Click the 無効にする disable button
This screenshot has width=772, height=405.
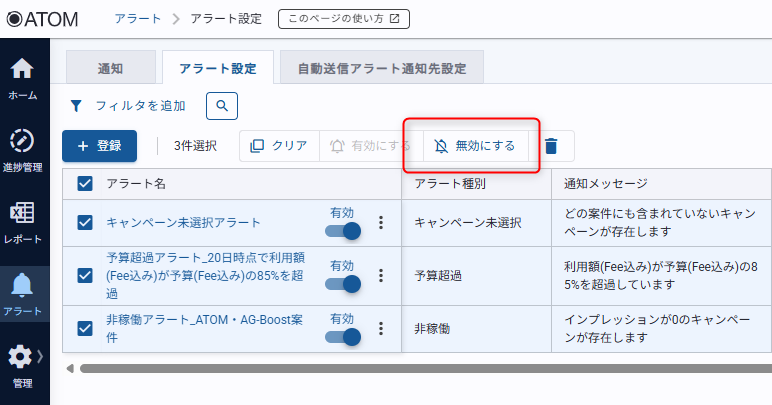tap(475, 146)
